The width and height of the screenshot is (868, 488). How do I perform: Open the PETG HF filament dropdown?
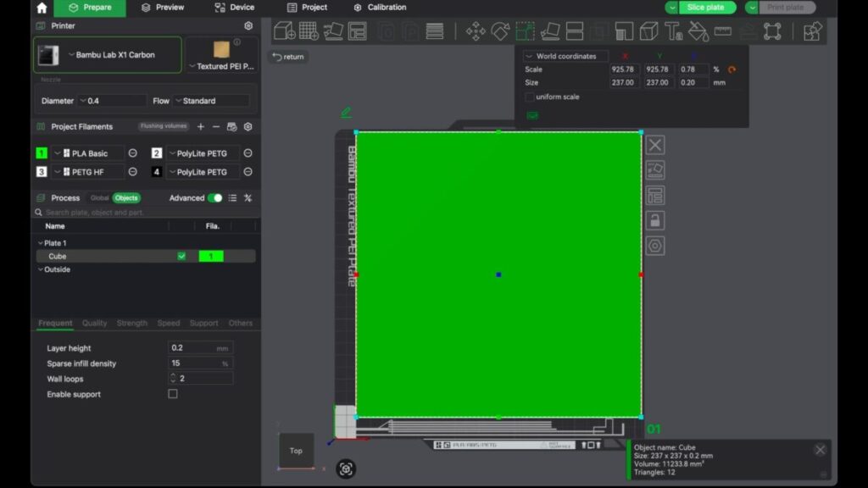pos(87,172)
